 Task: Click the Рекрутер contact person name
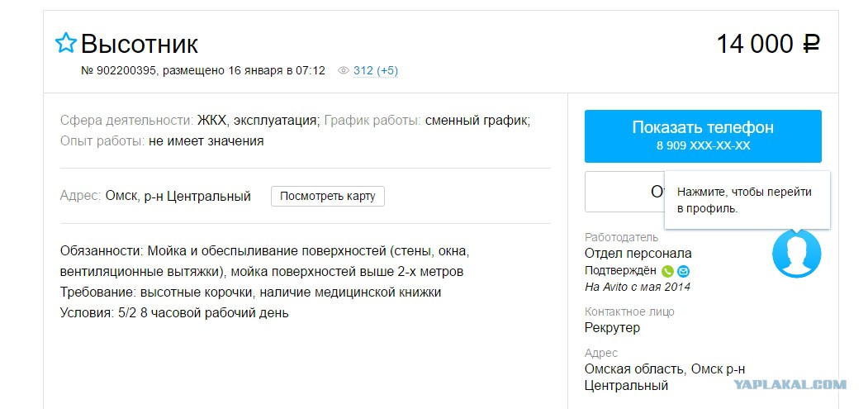tap(612, 327)
